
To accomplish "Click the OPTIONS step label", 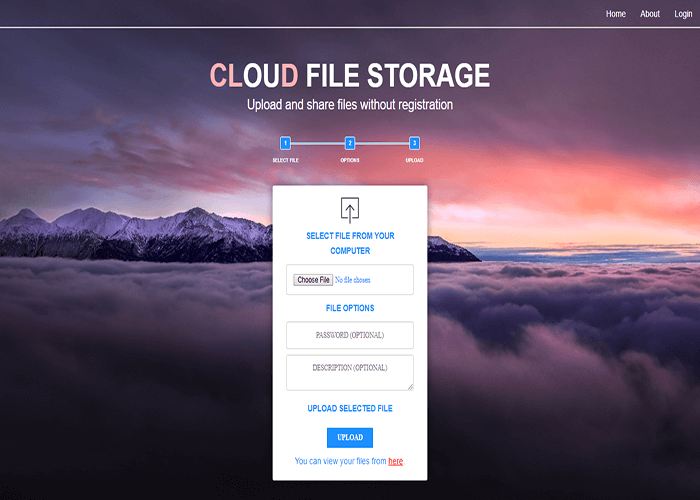I will (x=350, y=160).
